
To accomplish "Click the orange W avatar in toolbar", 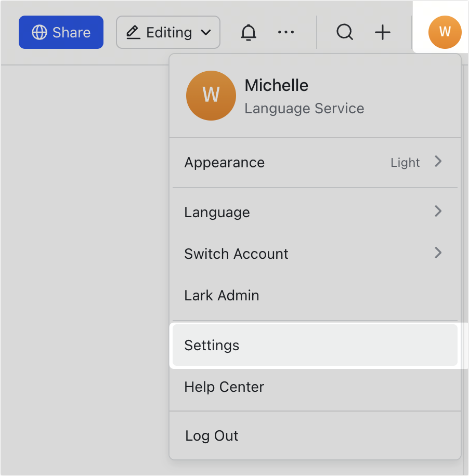I will (x=445, y=32).
